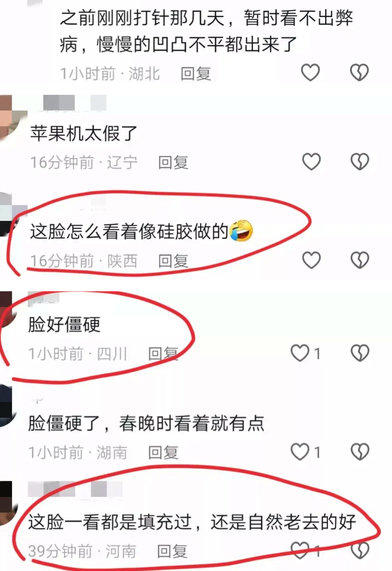Like the 填充过 comment from 河南

[x=300, y=550]
